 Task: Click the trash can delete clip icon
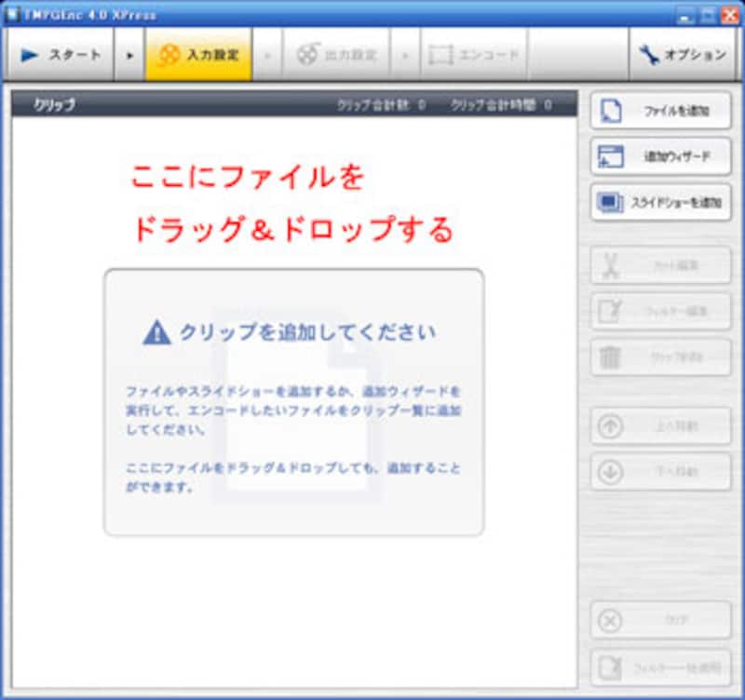click(x=610, y=357)
